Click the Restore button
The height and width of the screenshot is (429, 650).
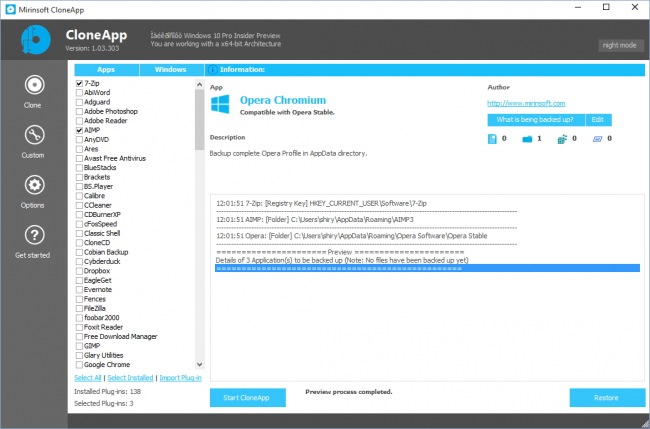click(607, 397)
